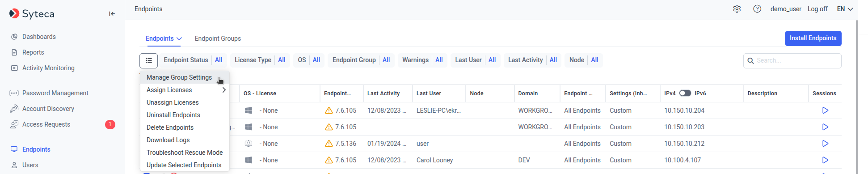Image resolution: width=868 pixels, height=174 pixels.
Task: Open the Last User filter
Action: 476,60
